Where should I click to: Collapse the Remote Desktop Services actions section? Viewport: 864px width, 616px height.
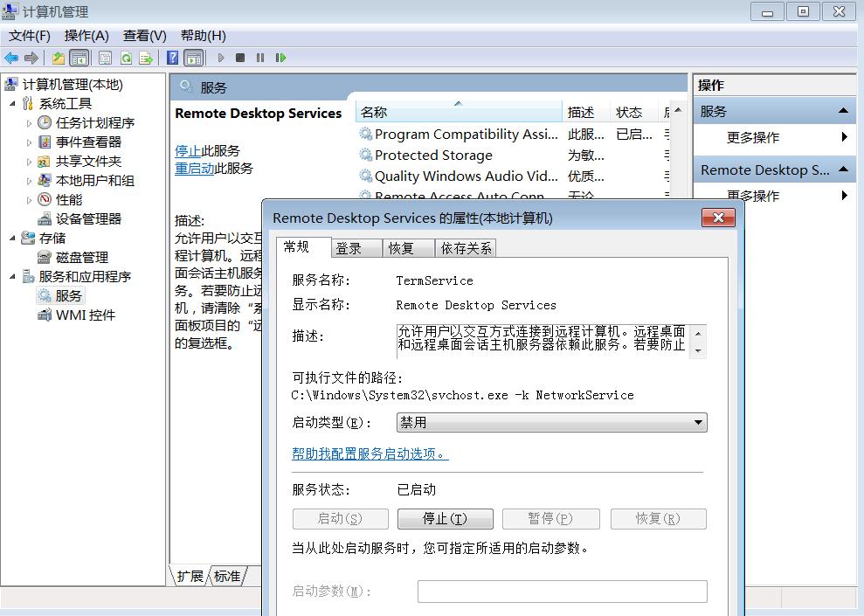coord(842,170)
